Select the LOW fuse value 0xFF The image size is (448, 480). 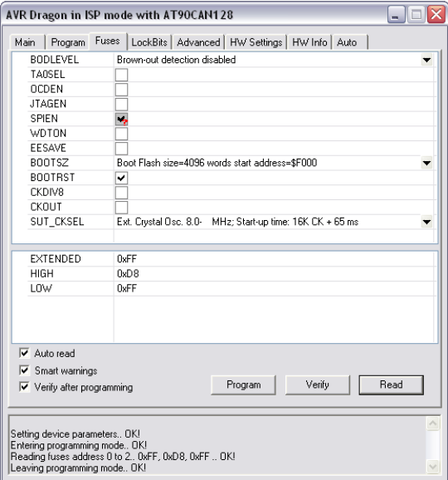127,288
